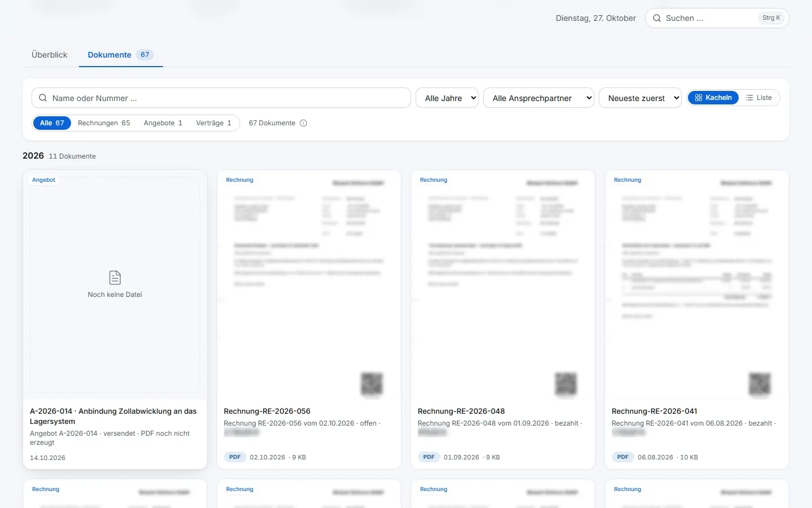Click QR code on Rechnung-RE-2026-048 preview
Viewport: 812px width, 508px height.
[x=566, y=384]
